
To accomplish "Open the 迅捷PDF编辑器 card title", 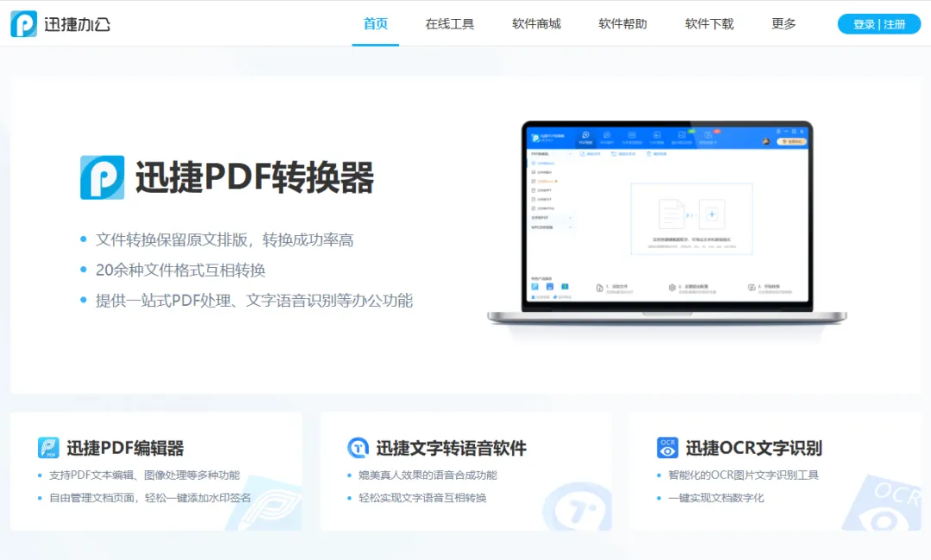I will pos(125,448).
